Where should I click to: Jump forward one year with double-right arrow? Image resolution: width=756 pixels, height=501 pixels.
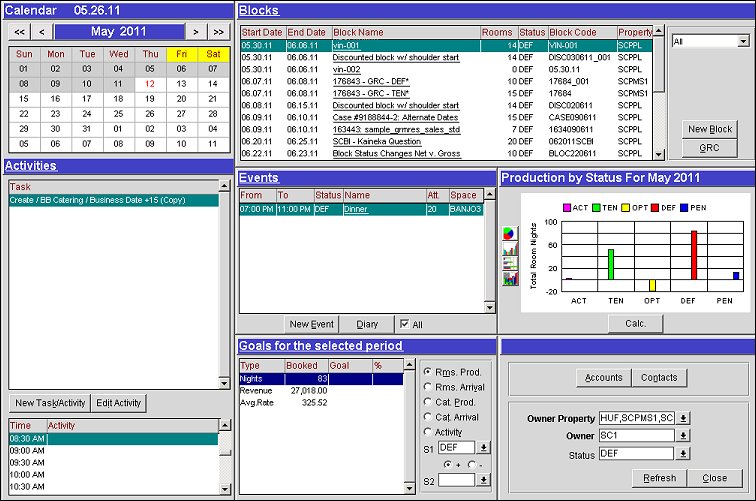219,32
